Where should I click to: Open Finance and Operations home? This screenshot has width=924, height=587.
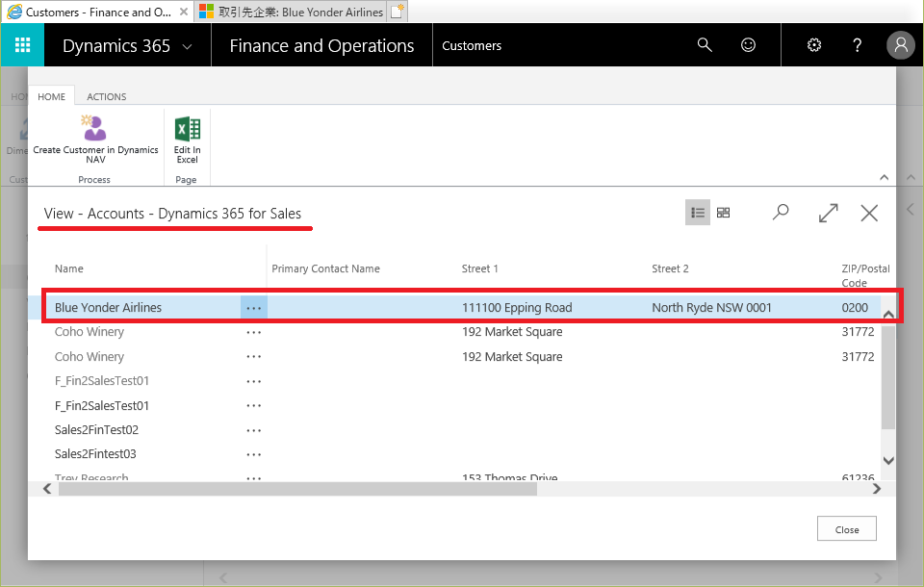coord(321,45)
